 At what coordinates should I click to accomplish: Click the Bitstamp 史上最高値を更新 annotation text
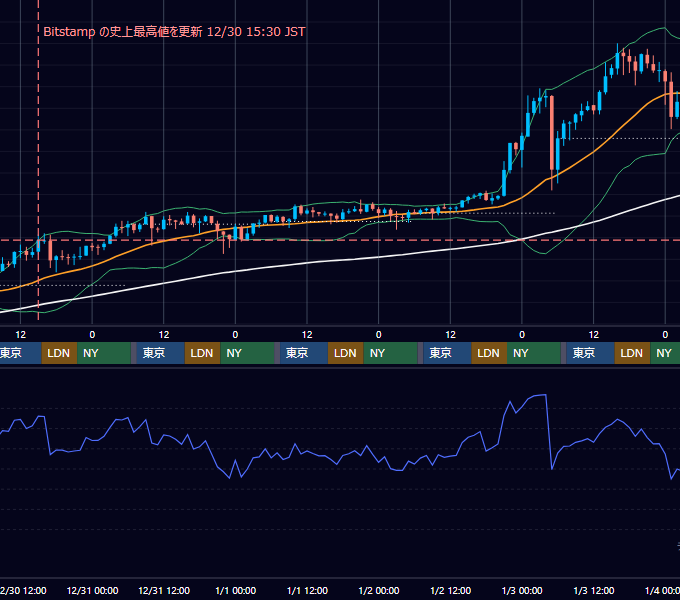click(x=174, y=32)
